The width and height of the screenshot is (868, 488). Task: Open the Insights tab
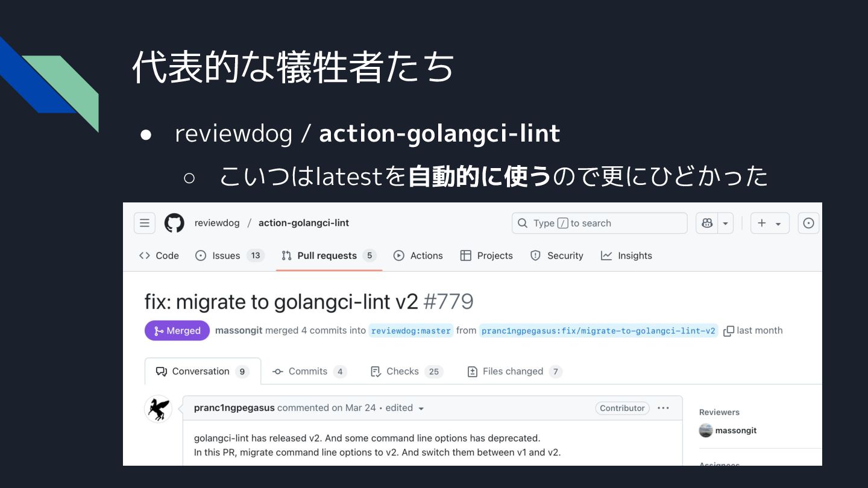click(626, 255)
